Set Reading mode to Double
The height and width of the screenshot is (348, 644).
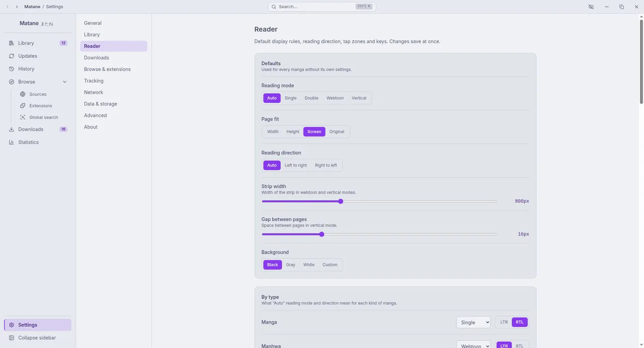pyautogui.click(x=311, y=98)
